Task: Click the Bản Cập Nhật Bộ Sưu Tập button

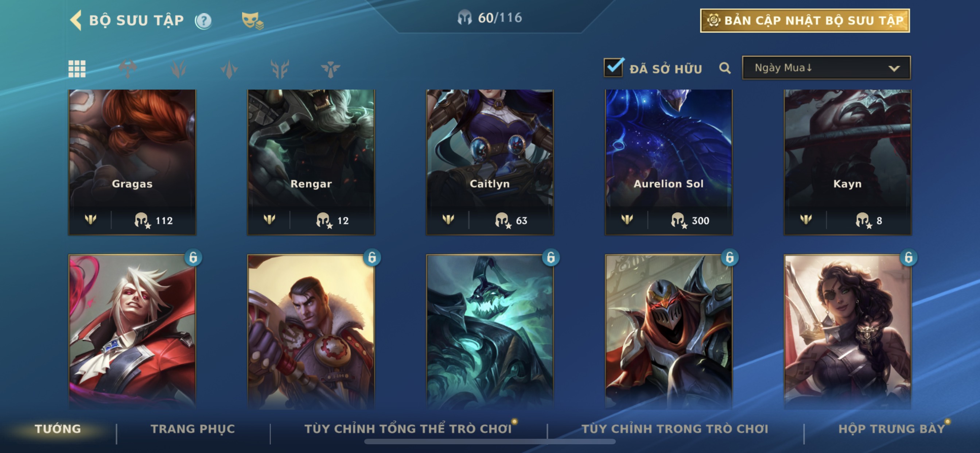Action: [x=805, y=20]
